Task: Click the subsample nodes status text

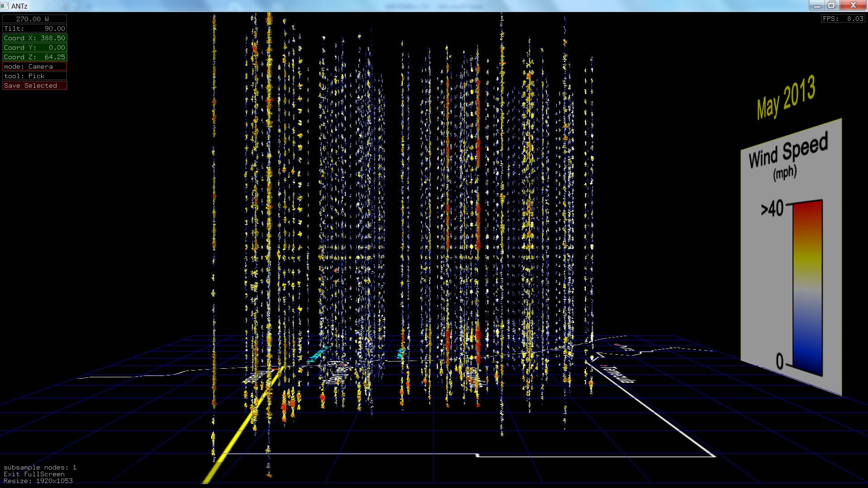Action: pyautogui.click(x=40, y=467)
